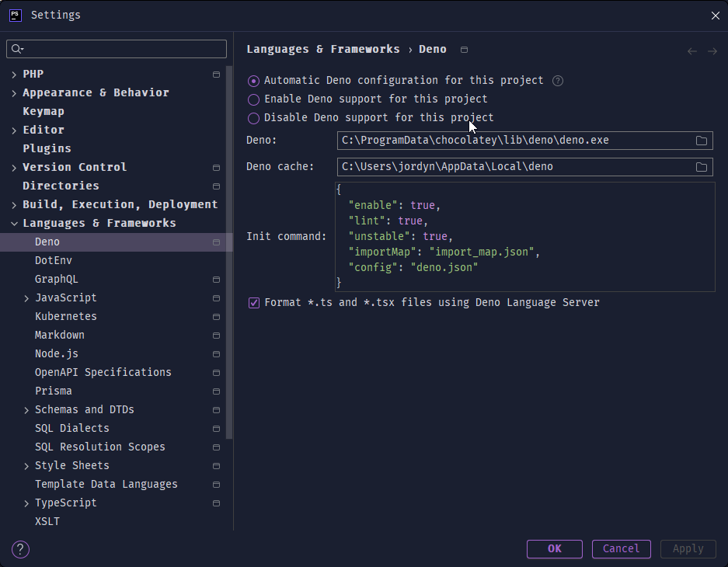Screen dimensions: 728x567
Task: Click the search magnifier icon in settings
Action: [x=17, y=49]
